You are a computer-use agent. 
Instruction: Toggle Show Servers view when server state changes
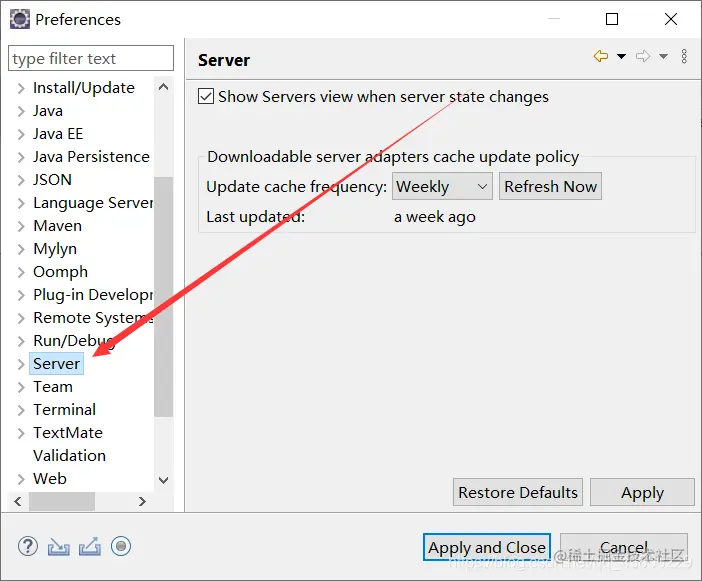(206, 96)
